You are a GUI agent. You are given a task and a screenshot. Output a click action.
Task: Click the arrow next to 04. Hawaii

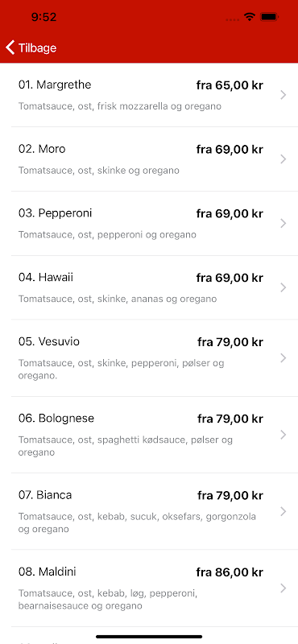[x=284, y=287]
